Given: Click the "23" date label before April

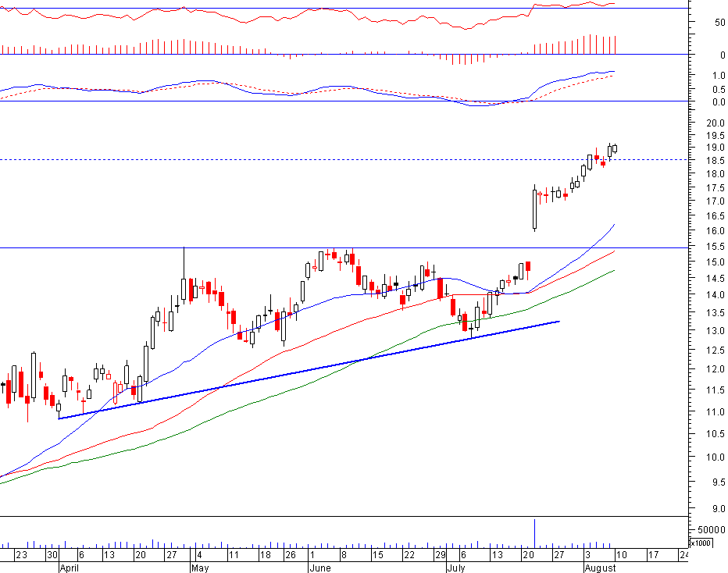Looking at the screenshot, I should click(x=21, y=555).
